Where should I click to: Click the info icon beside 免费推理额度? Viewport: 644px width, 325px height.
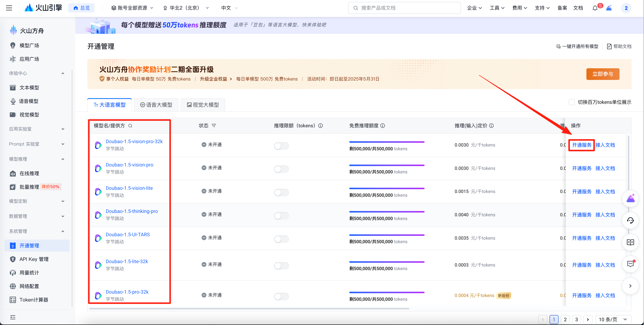click(382, 126)
